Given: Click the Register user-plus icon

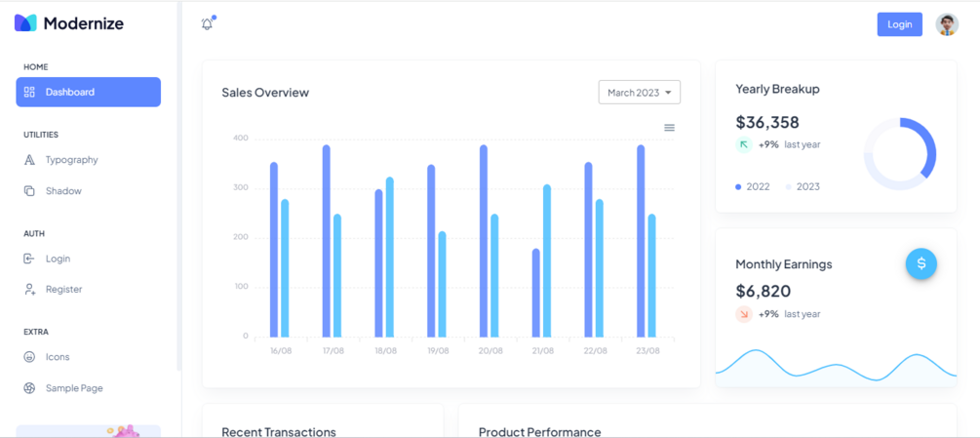Looking at the screenshot, I should pos(29,290).
